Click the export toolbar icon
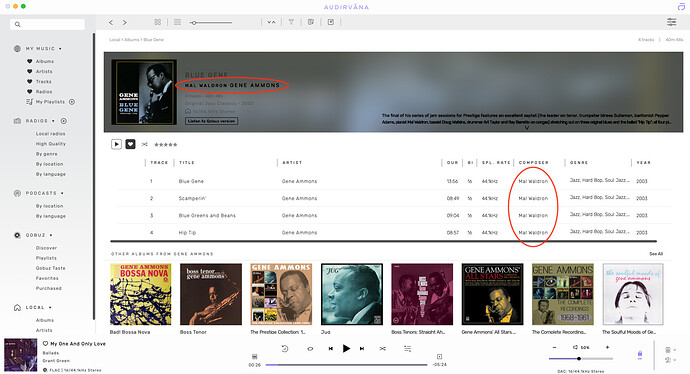 [x=331, y=22]
